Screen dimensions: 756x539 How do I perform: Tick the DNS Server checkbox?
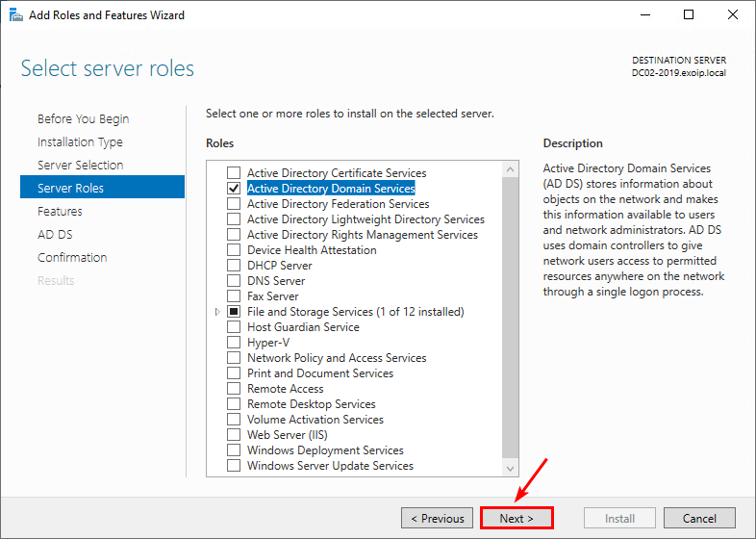pos(234,281)
